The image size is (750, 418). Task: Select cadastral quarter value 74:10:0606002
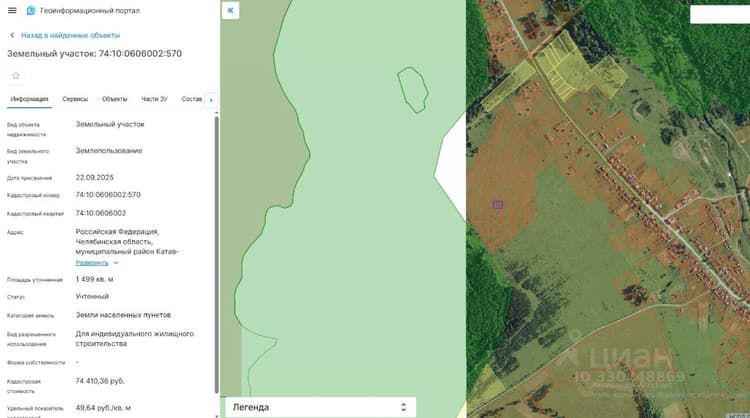[x=101, y=213]
